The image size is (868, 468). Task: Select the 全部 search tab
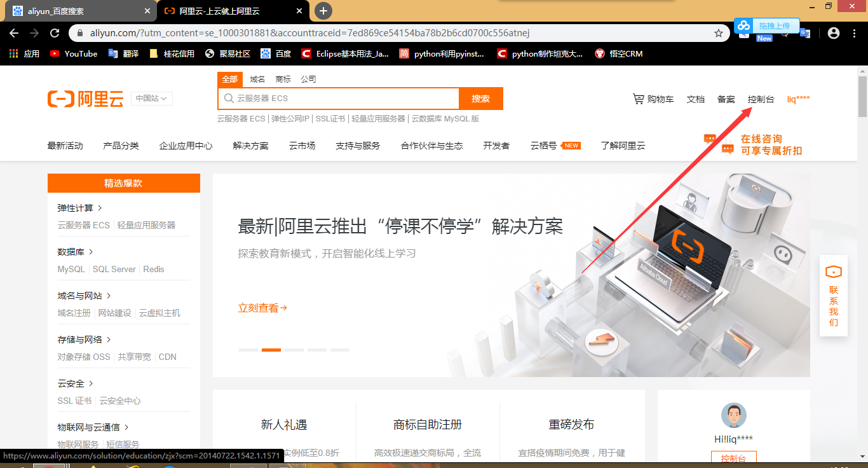[230, 79]
